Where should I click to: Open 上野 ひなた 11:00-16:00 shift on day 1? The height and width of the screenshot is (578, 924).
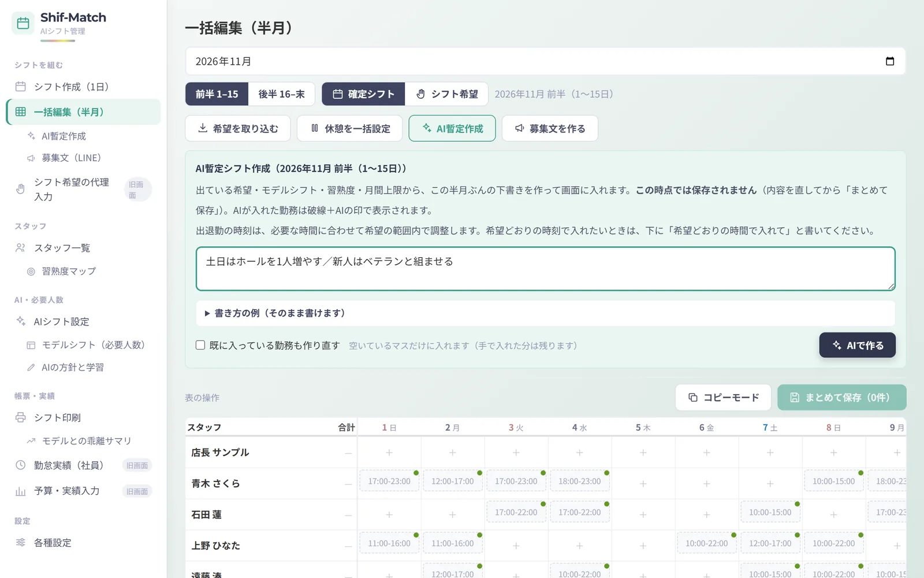[389, 543]
